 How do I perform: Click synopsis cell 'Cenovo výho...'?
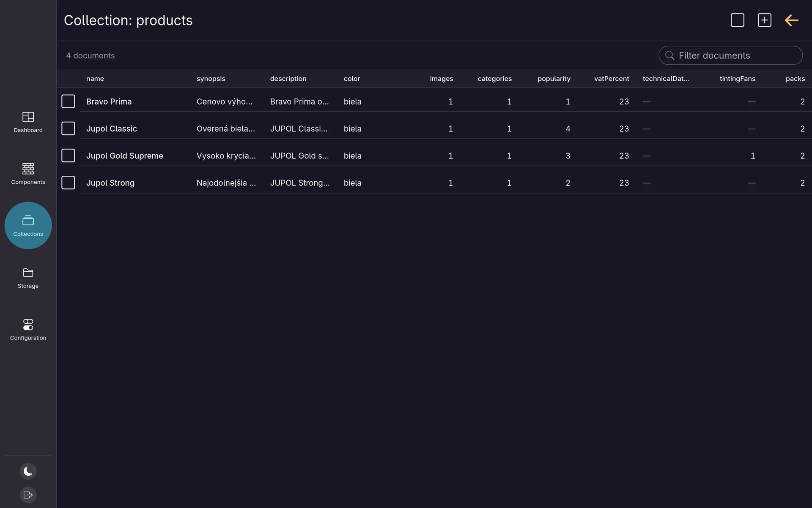click(224, 102)
